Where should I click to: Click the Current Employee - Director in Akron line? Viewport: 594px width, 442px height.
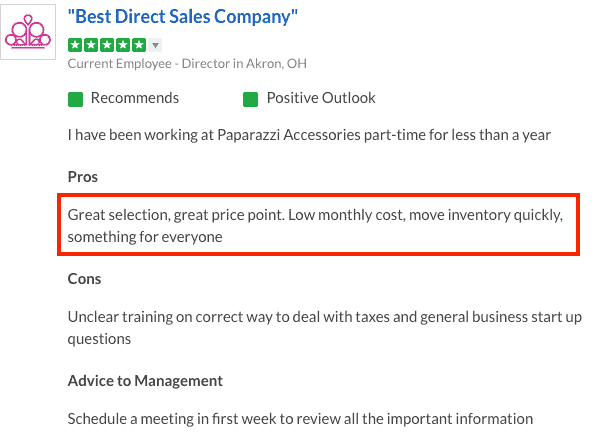[x=187, y=64]
